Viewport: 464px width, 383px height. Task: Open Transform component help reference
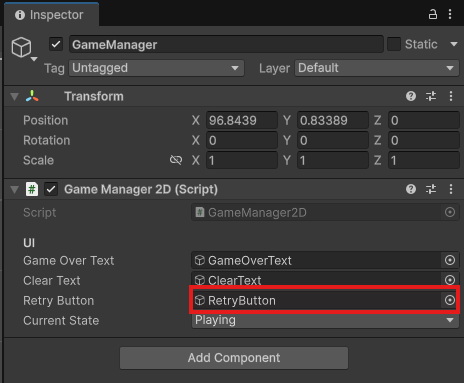point(411,96)
